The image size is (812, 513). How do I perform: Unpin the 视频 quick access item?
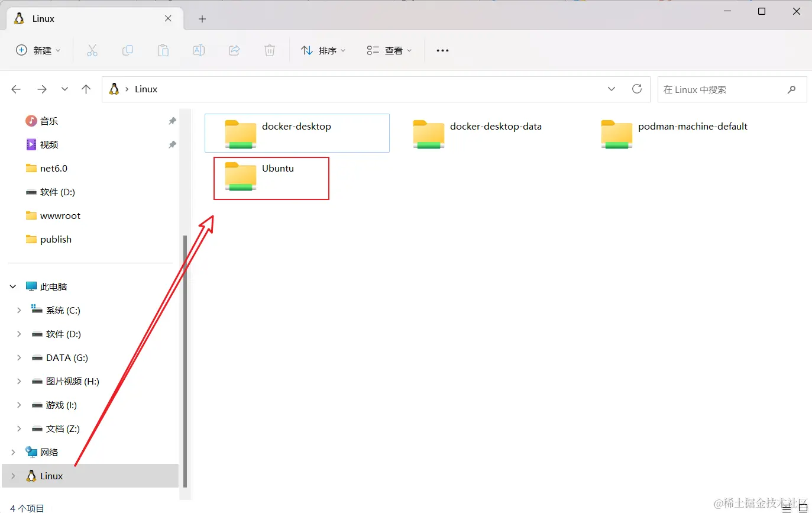click(172, 144)
